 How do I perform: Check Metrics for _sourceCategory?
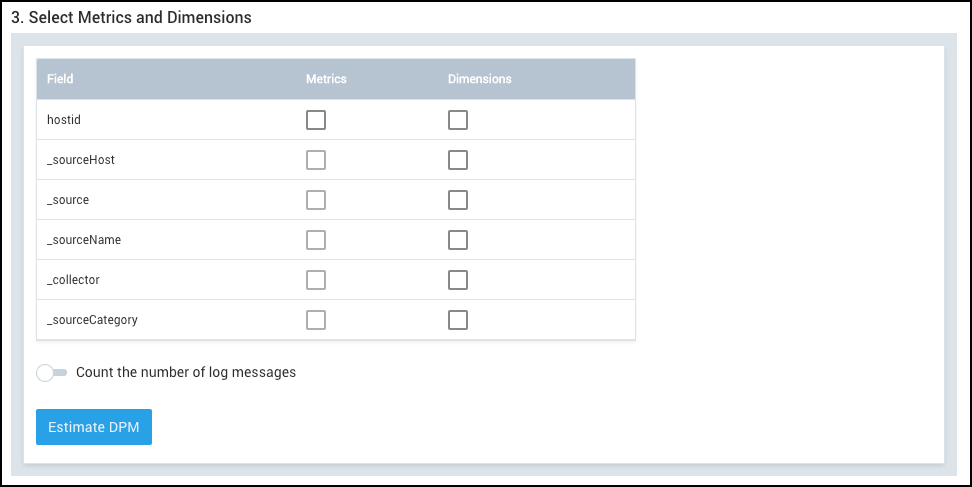pyautogui.click(x=316, y=320)
